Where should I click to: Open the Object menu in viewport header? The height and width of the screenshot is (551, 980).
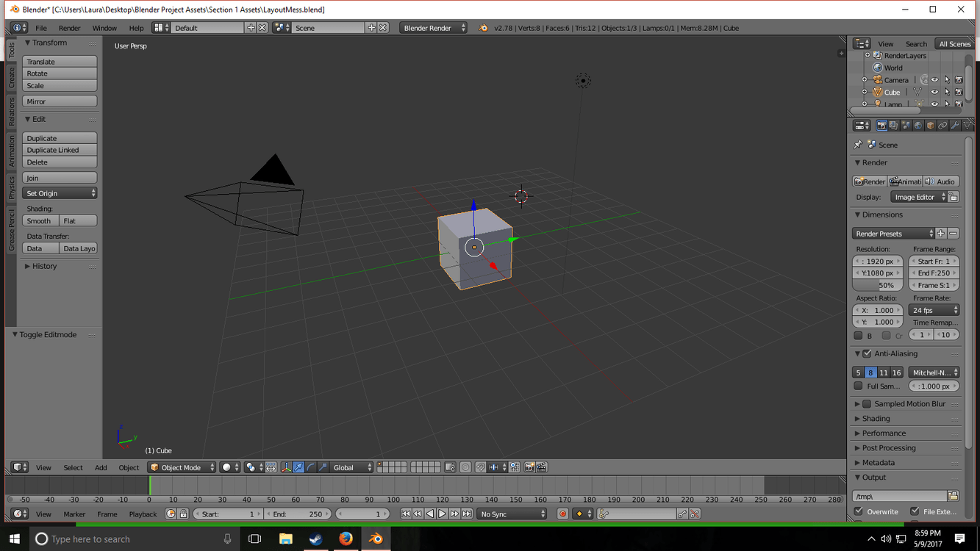[129, 467]
